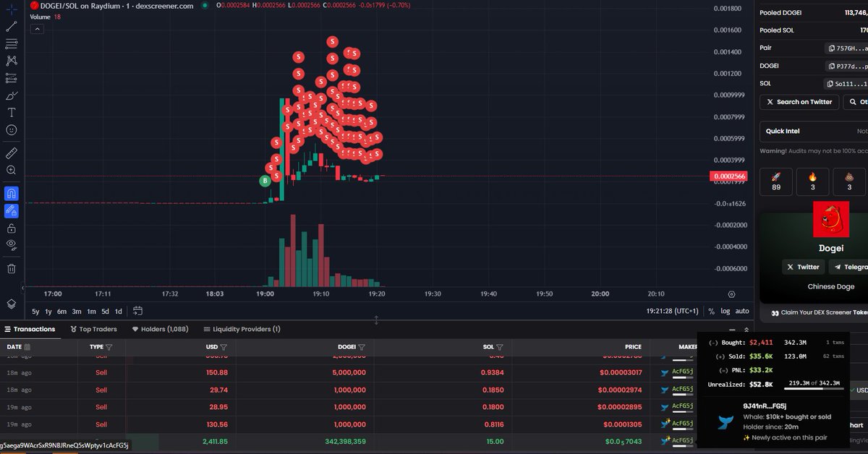The height and width of the screenshot is (454, 868).
Task: Collapse the indicator legend with the chevron
Action: point(37,29)
